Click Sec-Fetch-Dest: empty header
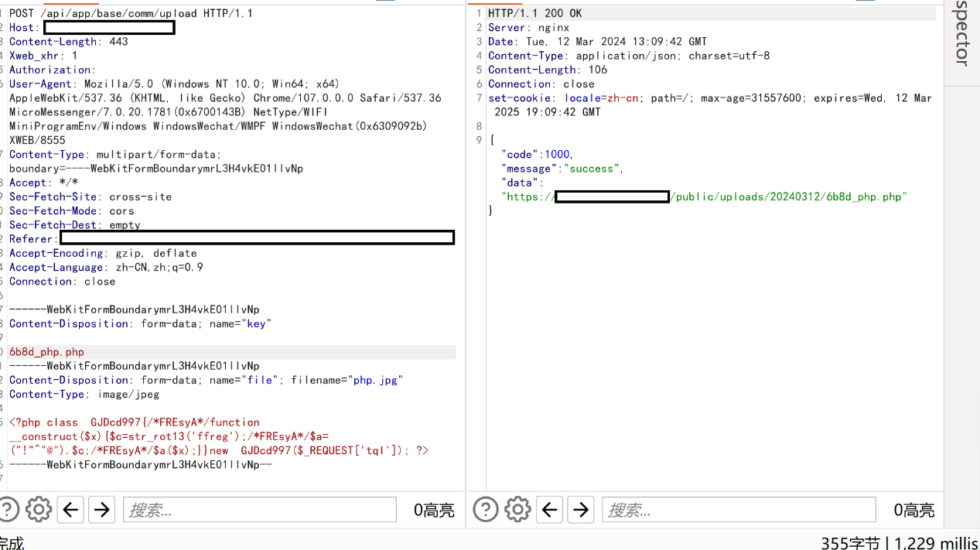 (75, 224)
